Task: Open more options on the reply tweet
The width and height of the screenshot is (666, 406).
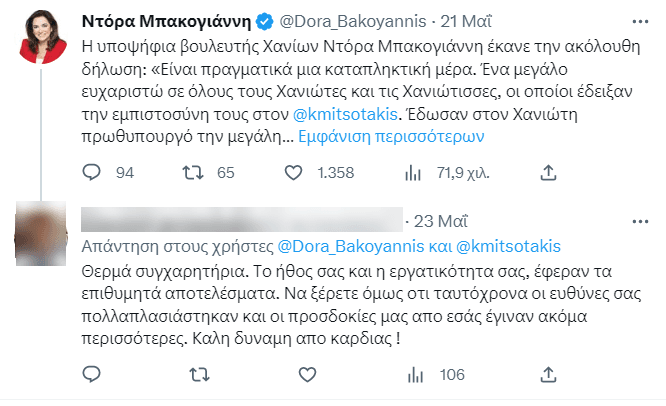Action: pyautogui.click(x=639, y=221)
